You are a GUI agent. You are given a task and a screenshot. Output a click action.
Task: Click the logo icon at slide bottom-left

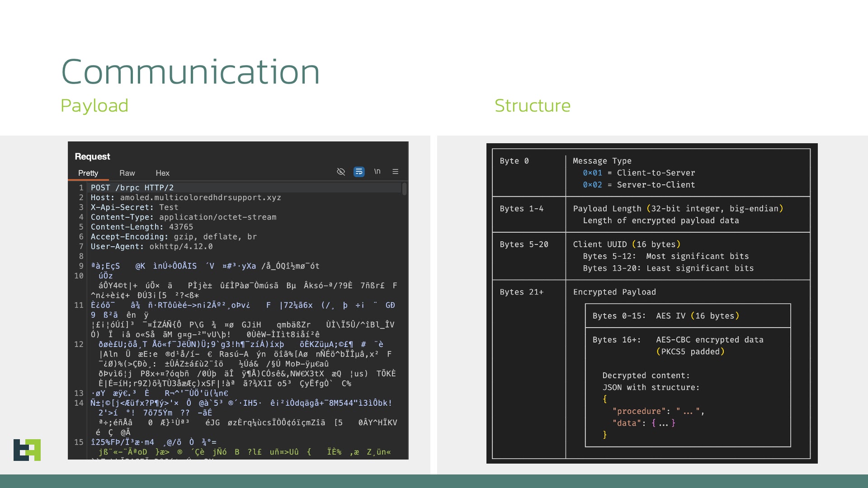27,450
